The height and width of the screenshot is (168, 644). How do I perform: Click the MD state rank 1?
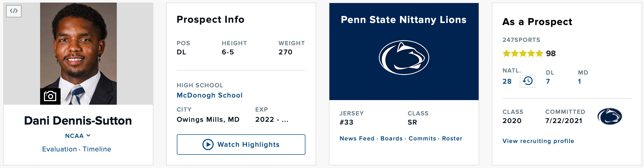click(x=580, y=81)
